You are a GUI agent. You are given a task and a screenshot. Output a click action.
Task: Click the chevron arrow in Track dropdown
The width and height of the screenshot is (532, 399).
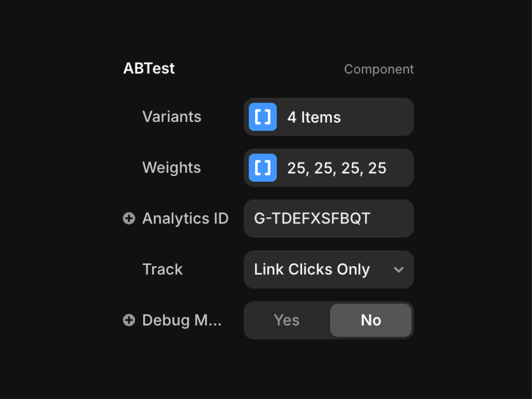[399, 269]
